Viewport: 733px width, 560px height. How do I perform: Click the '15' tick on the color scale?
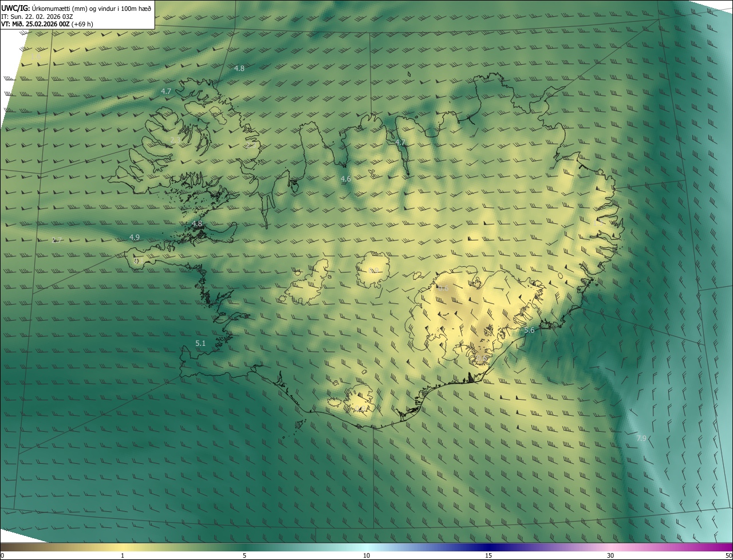(488, 555)
